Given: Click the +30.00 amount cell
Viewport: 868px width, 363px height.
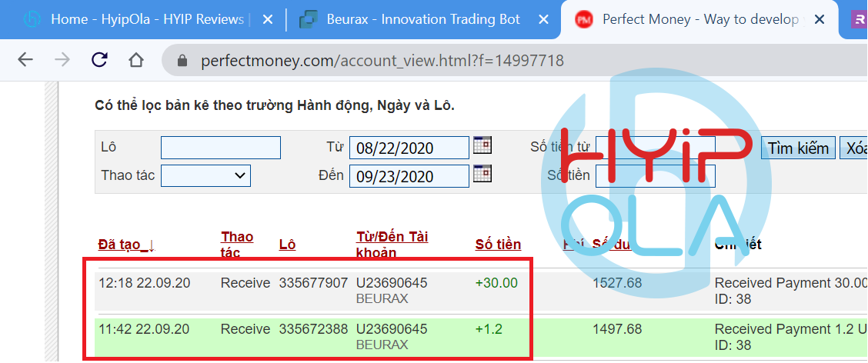Looking at the screenshot, I should pos(496,283).
